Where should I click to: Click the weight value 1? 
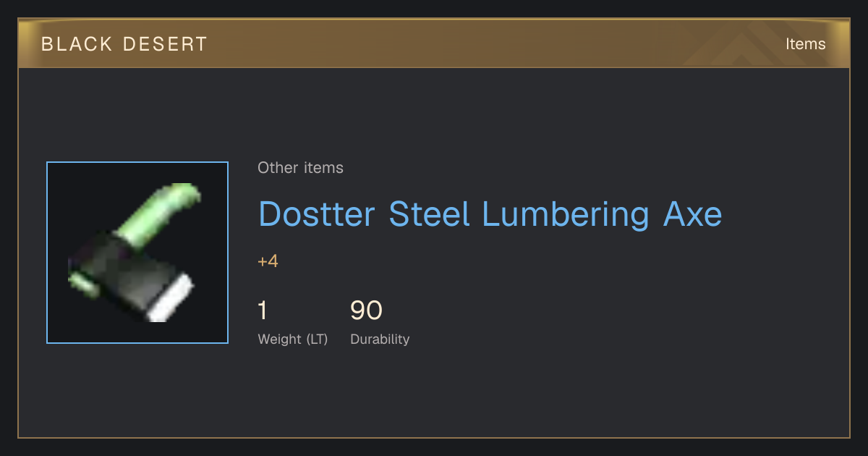tap(263, 311)
